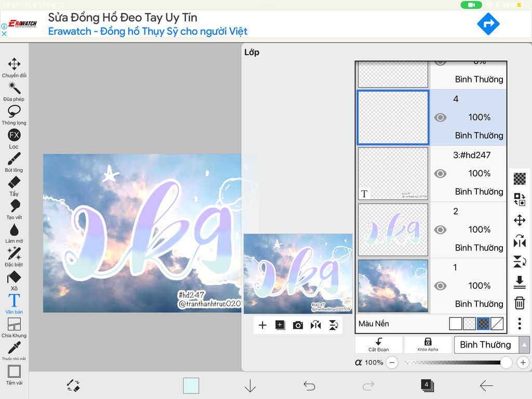The width and height of the screenshot is (532, 399).
Task: Toggle visibility of layer 1
Action: tap(440, 286)
